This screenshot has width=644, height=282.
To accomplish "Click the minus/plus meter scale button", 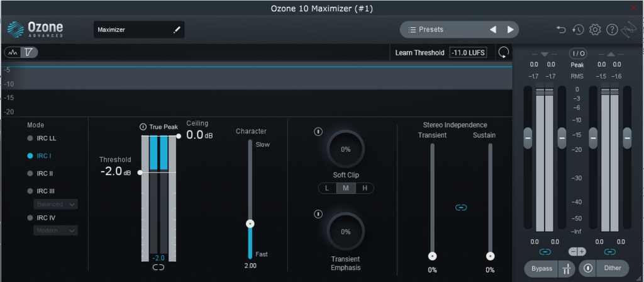I will pos(577,252).
